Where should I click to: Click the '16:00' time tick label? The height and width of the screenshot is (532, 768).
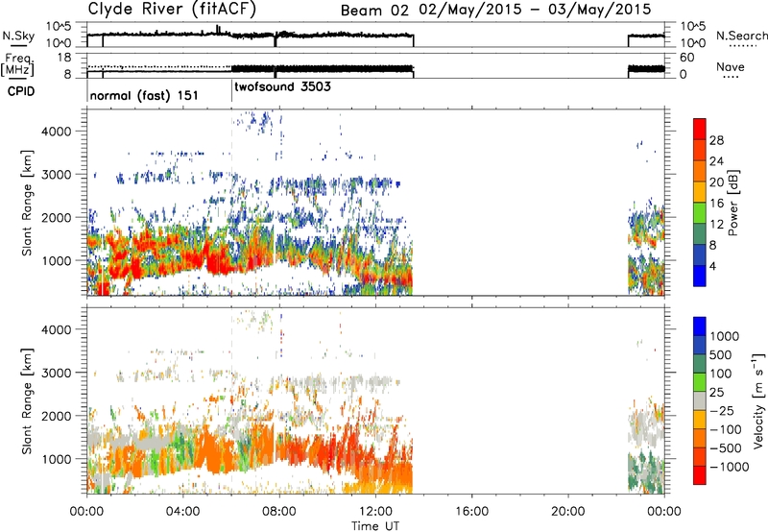(x=471, y=512)
